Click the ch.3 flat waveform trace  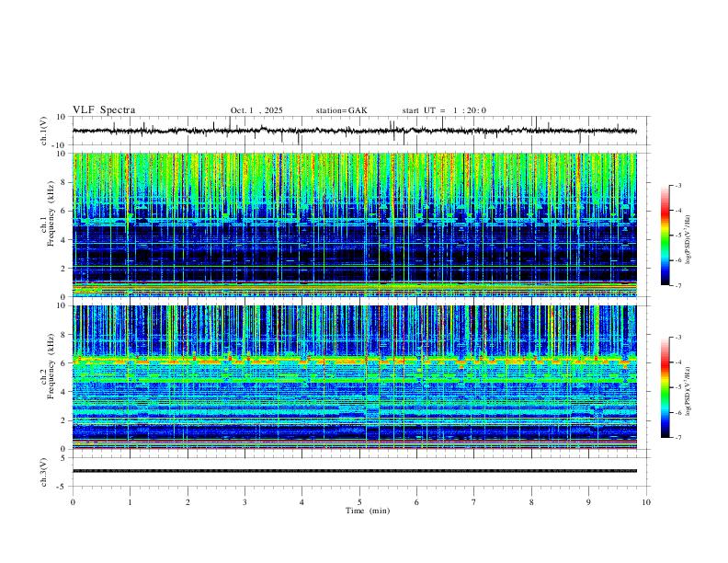pyautogui.click(x=355, y=471)
